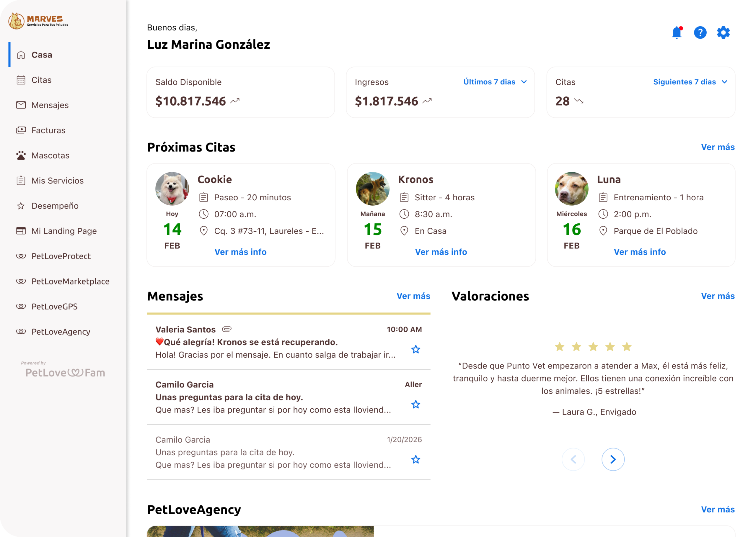Image resolution: width=756 pixels, height=537 pixels.
Task: Click the help question mark icon
Action: point(700,33)
